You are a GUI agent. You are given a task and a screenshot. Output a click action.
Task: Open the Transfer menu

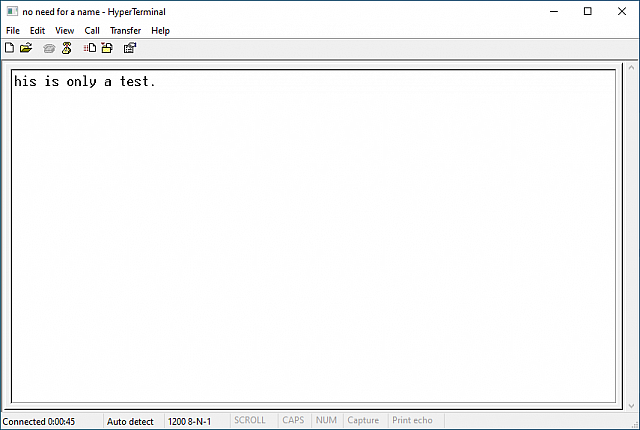point(125,31)
